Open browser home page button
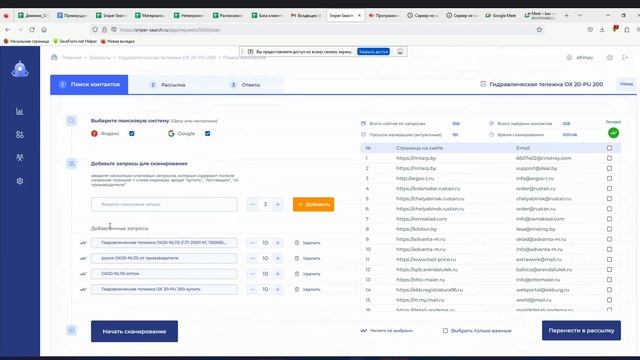Viewport: 640px width, 360px height. [44, 30]
